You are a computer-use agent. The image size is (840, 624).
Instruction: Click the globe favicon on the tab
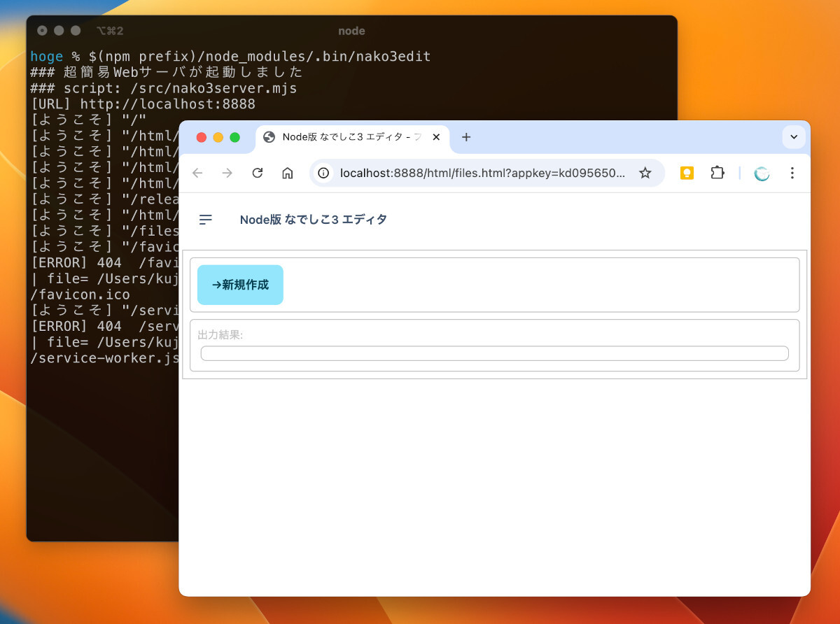(269, 137)
